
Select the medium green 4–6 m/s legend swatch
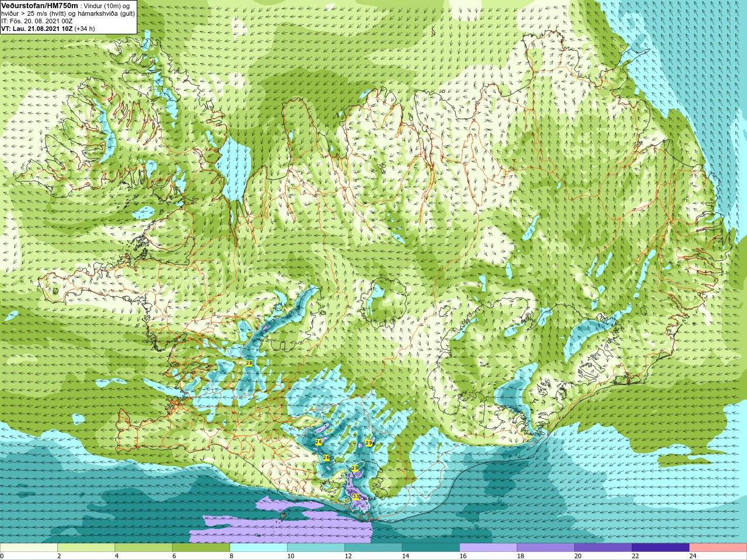point(144,548)
